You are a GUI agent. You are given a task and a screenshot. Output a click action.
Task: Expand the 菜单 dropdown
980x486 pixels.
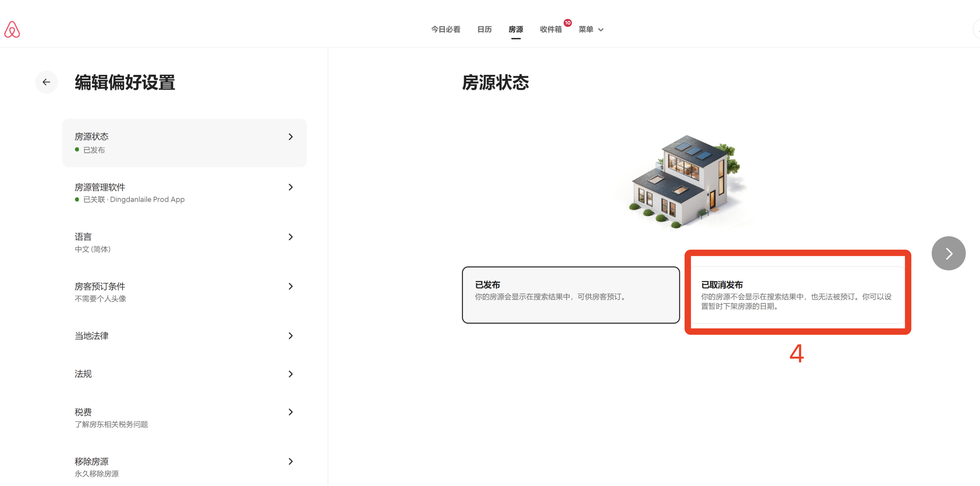(591, 29)
